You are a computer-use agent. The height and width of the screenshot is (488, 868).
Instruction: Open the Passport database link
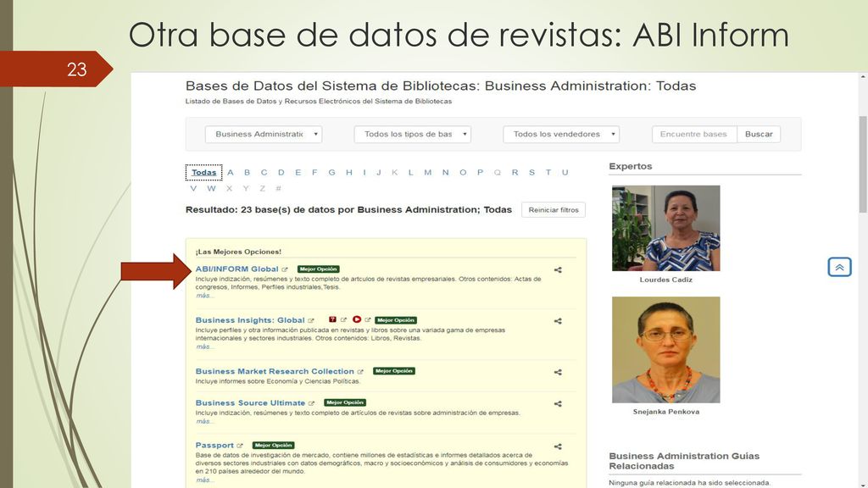click(214, 446)
